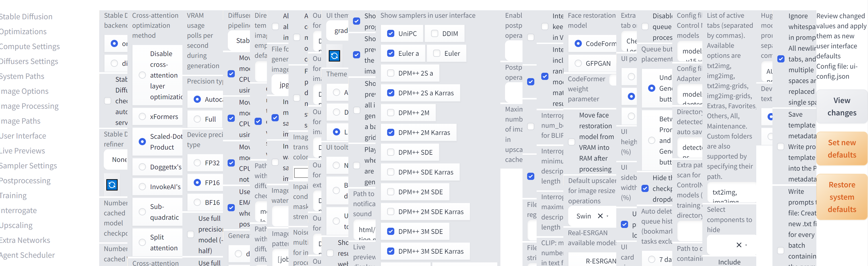Screen dimensions: 868x266
Task: Open the Agent Scheduler section in sidebar
Action: coord(28,255)
